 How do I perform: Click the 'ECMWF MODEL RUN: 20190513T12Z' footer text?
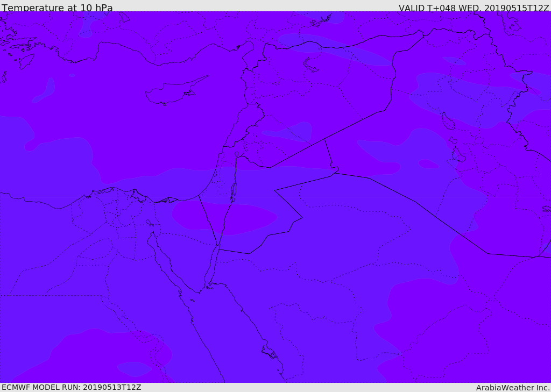(x=72, y=388)
